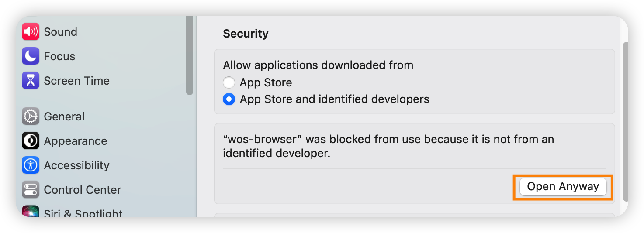The width and height of the screenshot is (644, 233).
Task: Click the blue Accessibility figure icon
Action: (31, 165)
